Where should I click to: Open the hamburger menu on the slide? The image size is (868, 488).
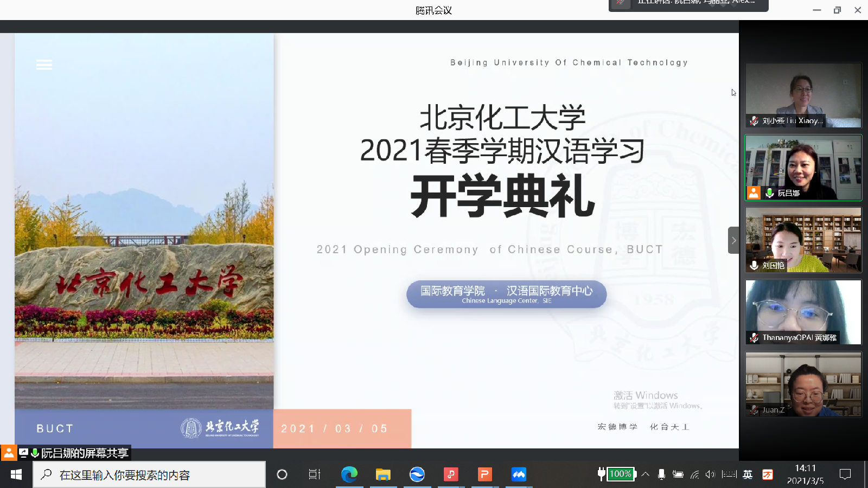(x=44, y=65)
